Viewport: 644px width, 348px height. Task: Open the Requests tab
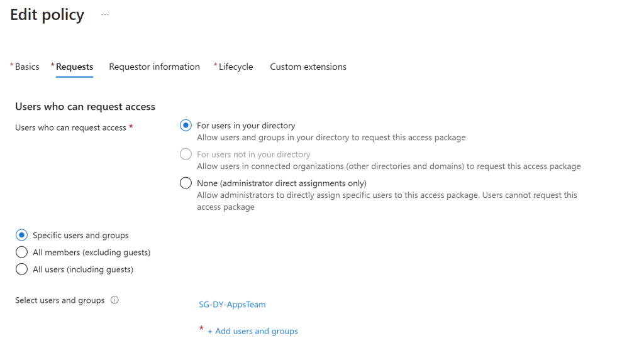[x=74, y=67]
